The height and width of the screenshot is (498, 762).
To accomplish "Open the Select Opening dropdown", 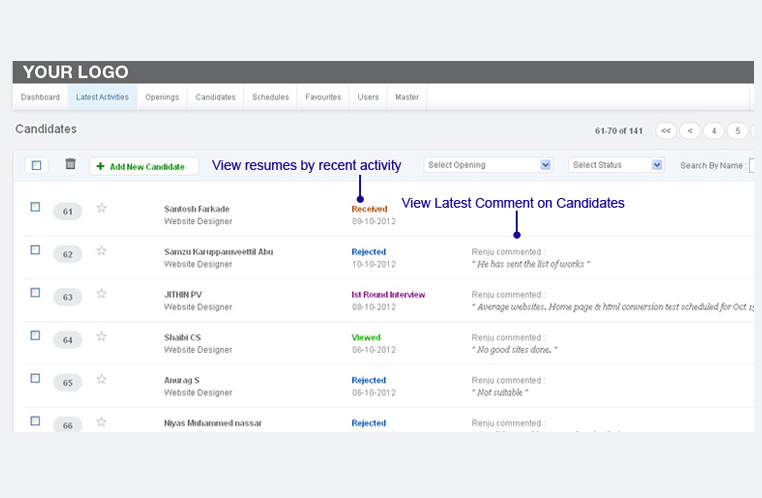I will click(488, 165).
